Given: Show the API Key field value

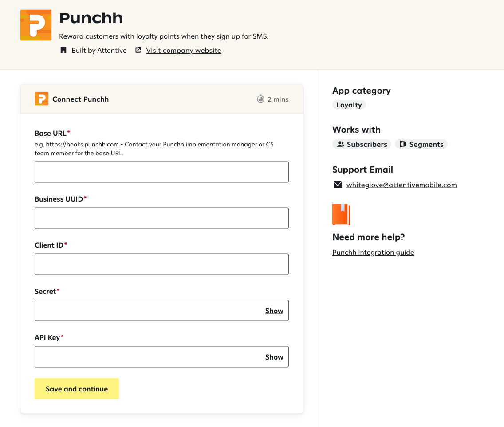Looking at the screenshot, I should point(274,357).
